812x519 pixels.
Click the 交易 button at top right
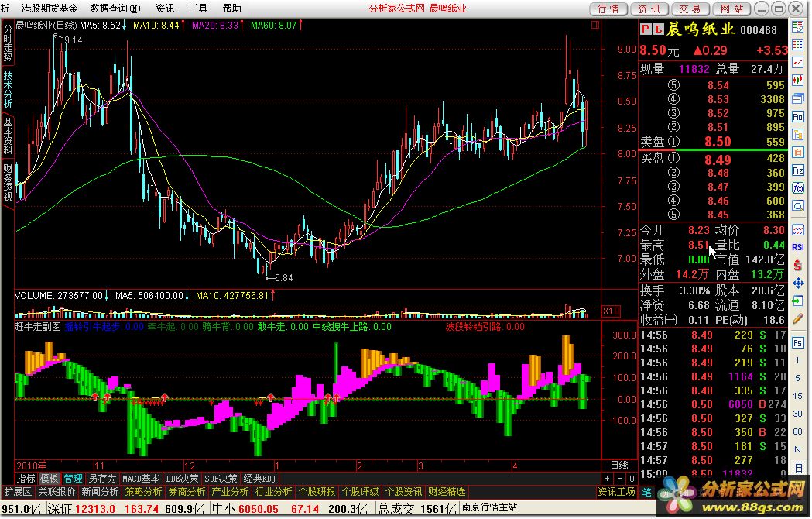(x=690, y=9)
